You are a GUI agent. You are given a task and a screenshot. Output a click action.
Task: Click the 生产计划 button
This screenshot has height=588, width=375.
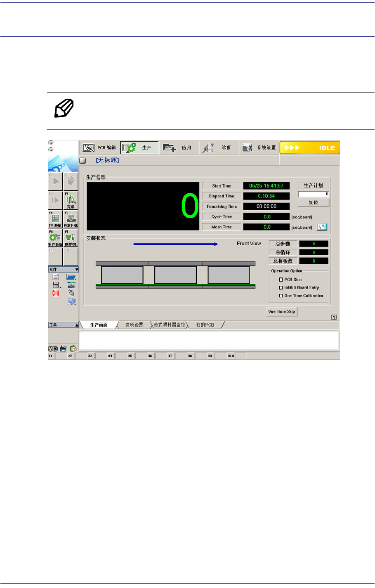[314, 186]
